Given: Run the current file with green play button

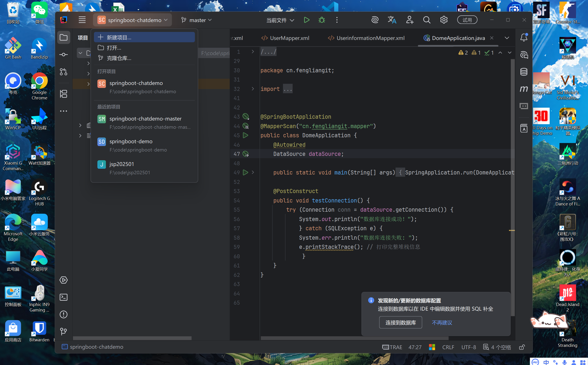Looking at the screenshot, I should tap(306, 20).
